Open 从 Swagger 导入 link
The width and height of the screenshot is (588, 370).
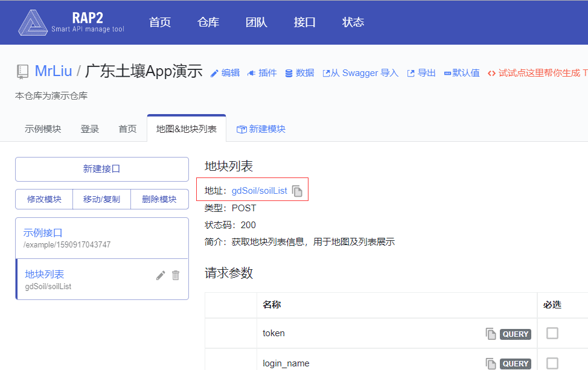[x=361, y=73]
